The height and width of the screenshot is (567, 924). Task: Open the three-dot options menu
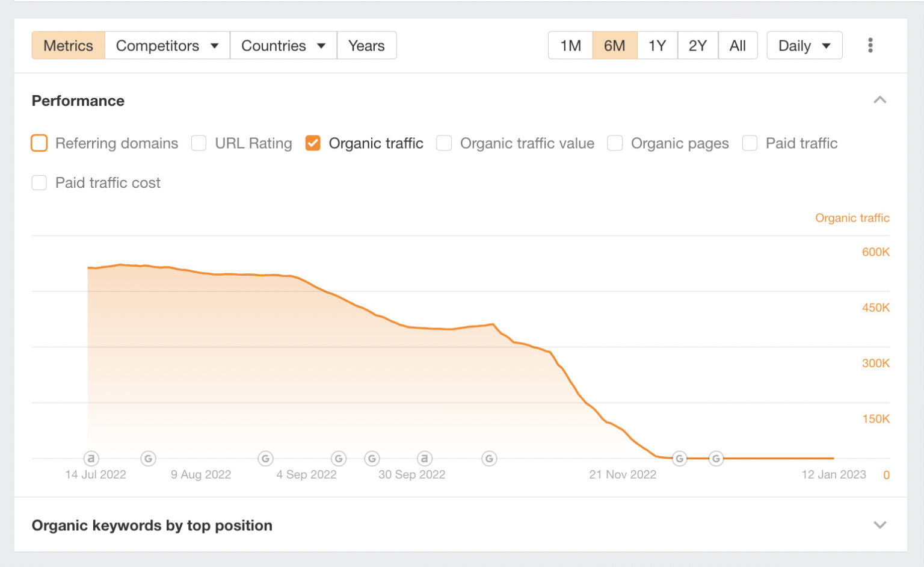point(870,45)
